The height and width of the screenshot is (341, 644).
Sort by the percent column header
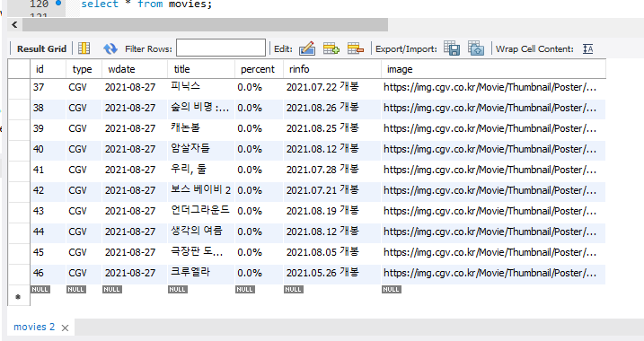point(259,69)
